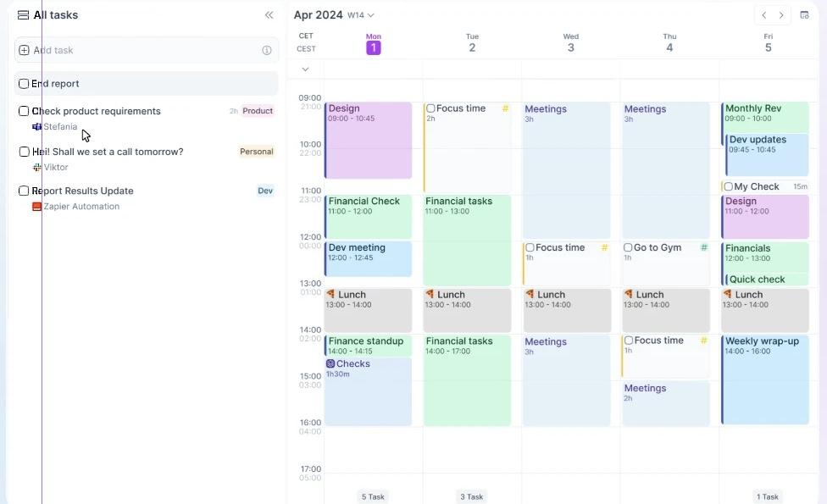Click the Product tag label
The width and height of the screenshot is (827, 504).
(x=258, y=111)
